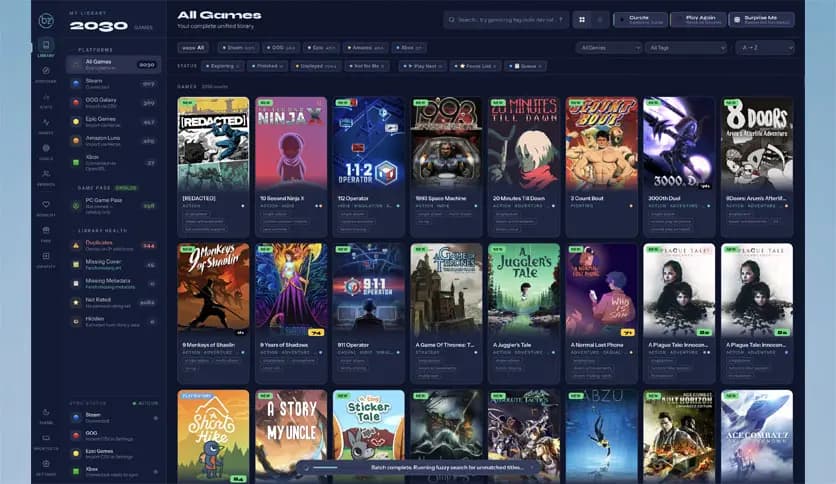Toggle the Amazon filter chip

pyautogui.click(x=366, y=47)
